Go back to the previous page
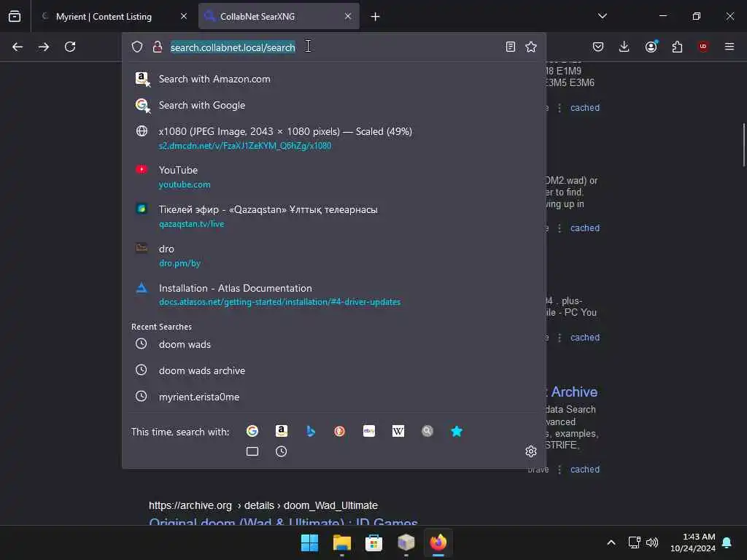The height and width of the screenshot is (560, 747). (x=18, y=47)
